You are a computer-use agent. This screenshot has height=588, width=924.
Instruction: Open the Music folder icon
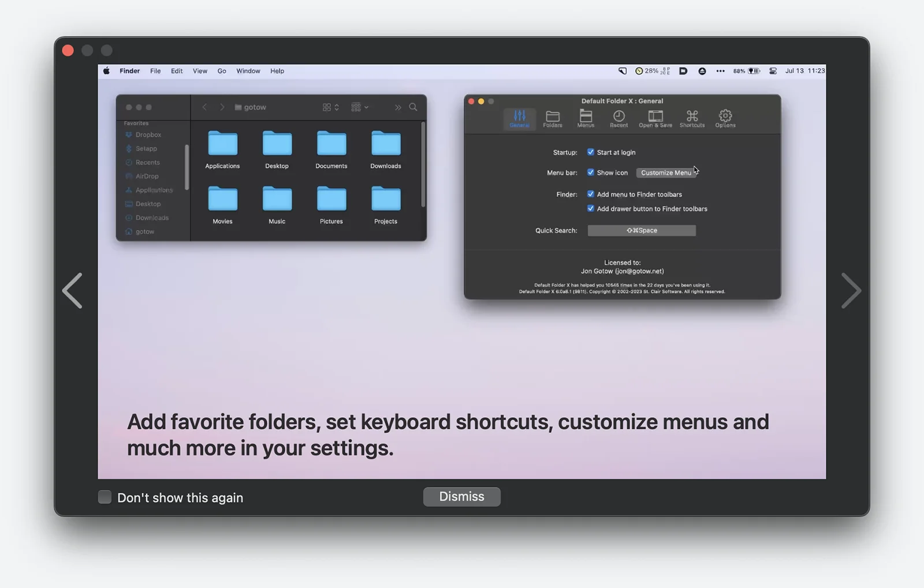277,199
